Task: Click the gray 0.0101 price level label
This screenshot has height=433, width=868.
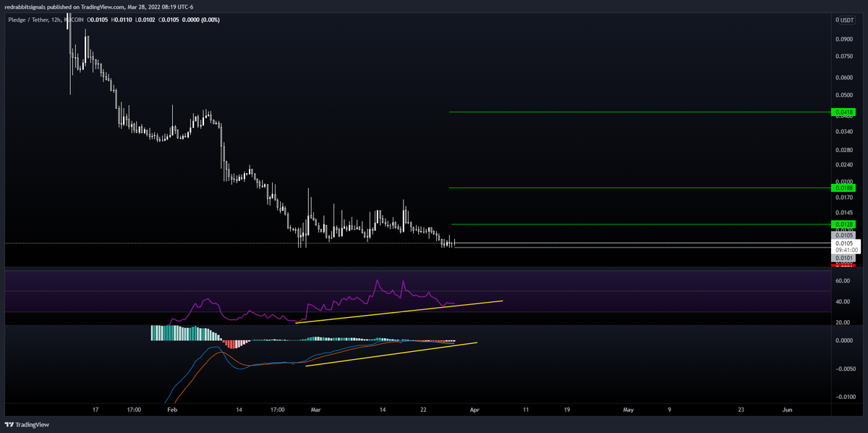Action: point(844,258)
